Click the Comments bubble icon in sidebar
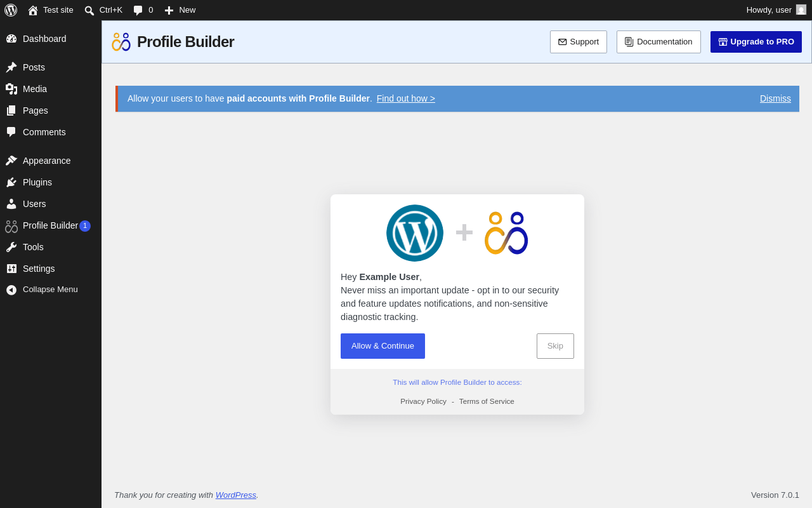812x508 pixels. pyautogui.click(x=11, y=132)
